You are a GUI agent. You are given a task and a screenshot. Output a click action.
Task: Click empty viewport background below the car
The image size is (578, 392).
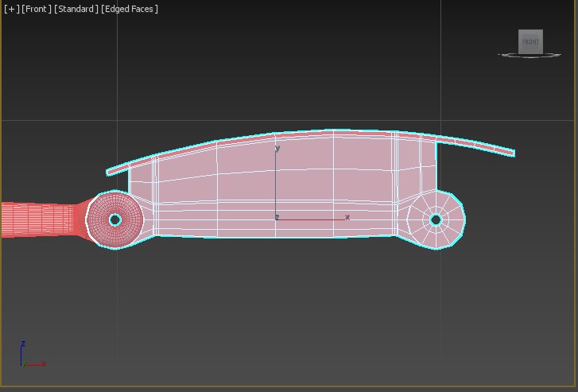point(286,318)
